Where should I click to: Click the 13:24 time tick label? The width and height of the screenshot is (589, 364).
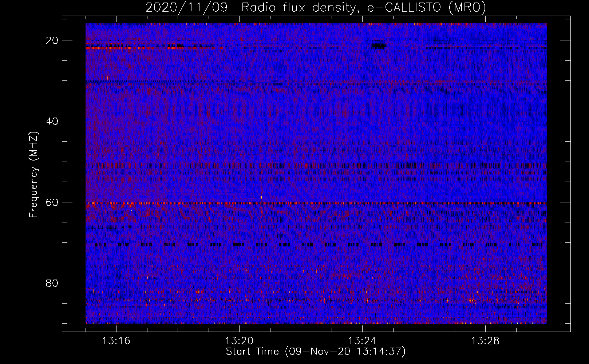coord(362,341)
